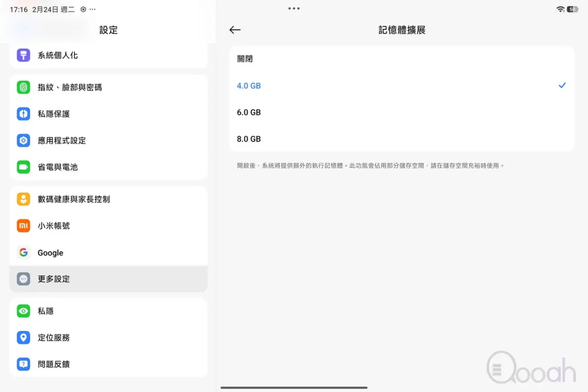This screenshot has width=588, height=392.
Task: Select the 8.0 GB option
Action: coord(249,139)
